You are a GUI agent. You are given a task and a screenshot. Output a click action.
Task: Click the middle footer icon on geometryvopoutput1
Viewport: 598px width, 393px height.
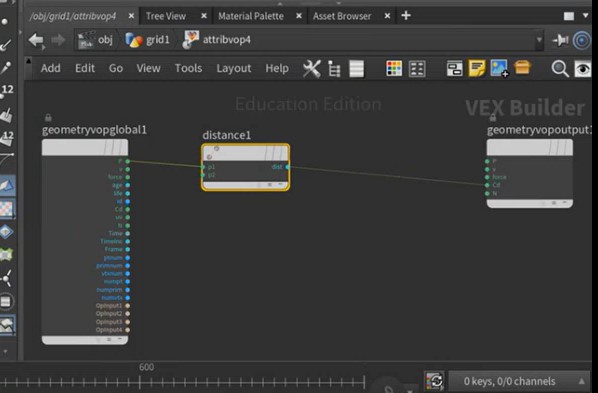[554, 203]
